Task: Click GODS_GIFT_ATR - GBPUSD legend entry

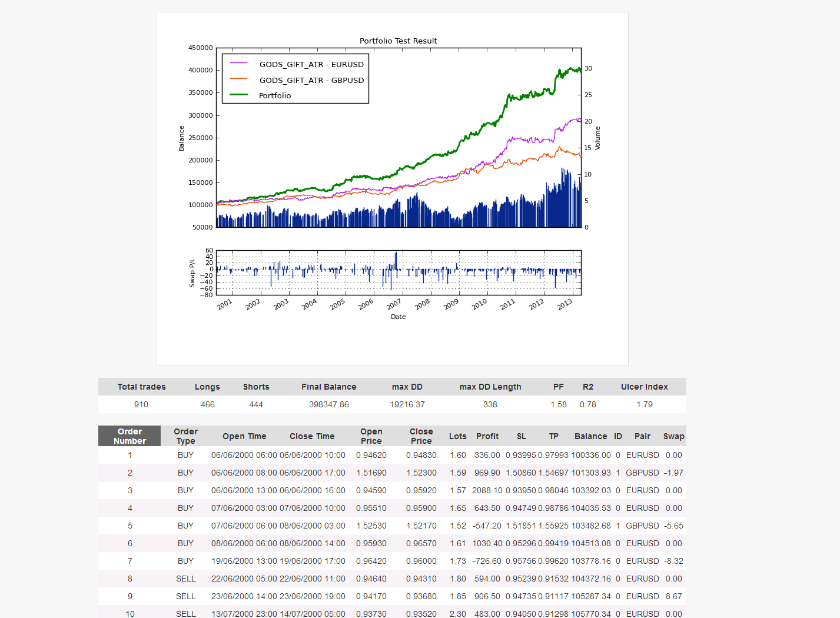Action: (297, 80)
